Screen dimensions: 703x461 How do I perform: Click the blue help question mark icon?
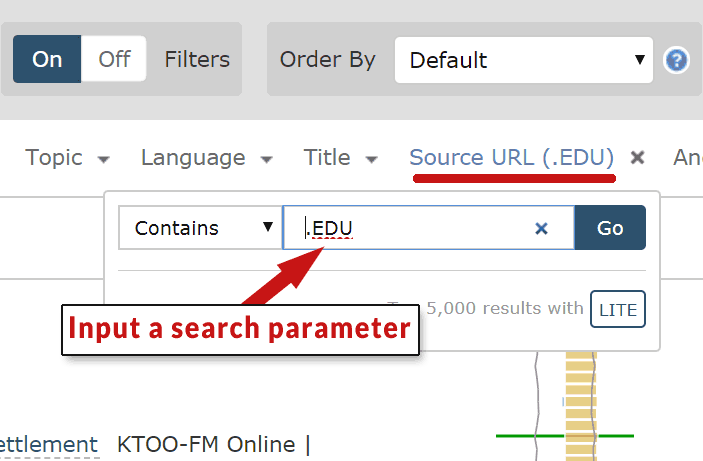677,60
